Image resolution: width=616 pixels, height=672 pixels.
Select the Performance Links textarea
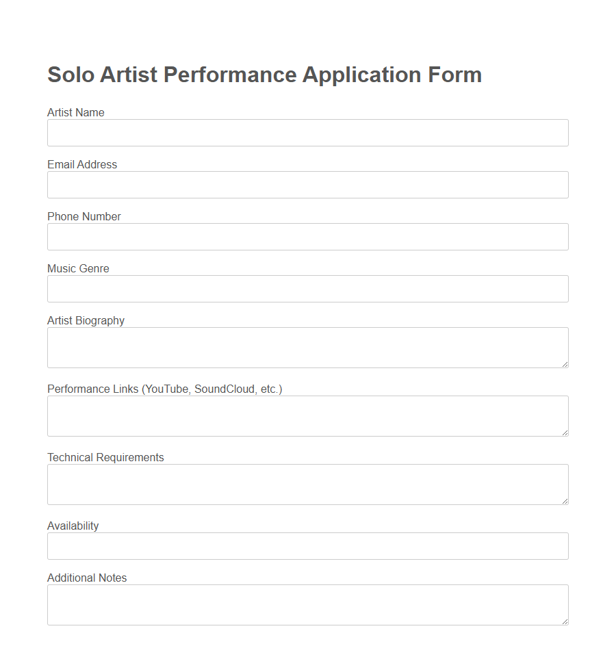pyautogui.click(x=307, y=415)
